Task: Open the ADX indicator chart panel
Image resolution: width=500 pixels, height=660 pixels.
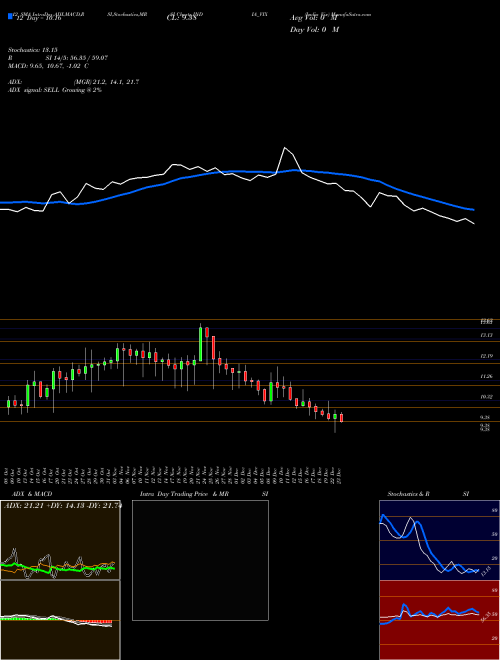Action: tap(60, 540)
